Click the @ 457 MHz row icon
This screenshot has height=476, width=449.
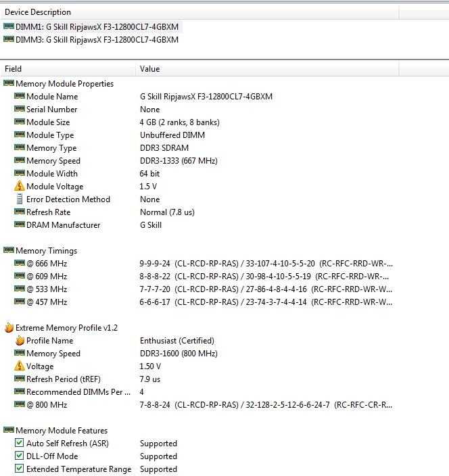click(x=20, y=302)
